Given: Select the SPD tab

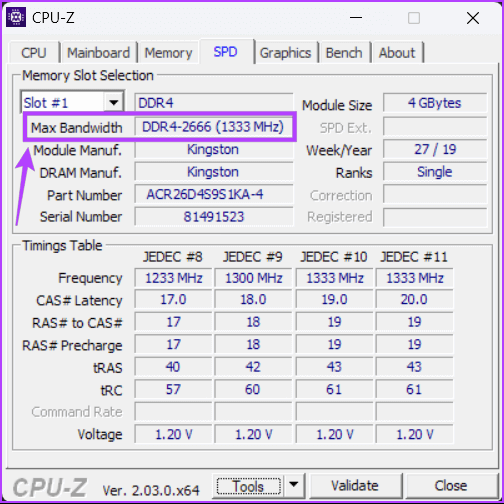Looking at the screenshot, I should coord(226,52).
